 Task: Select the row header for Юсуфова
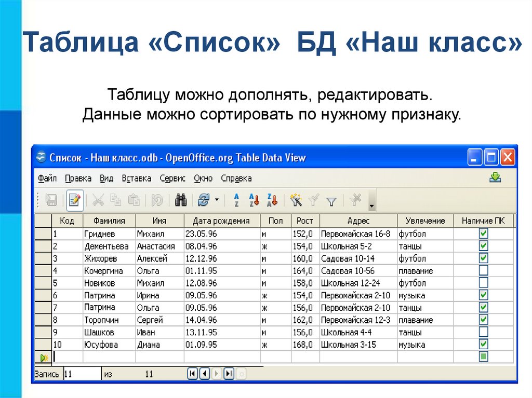click(x=43, y=345)
